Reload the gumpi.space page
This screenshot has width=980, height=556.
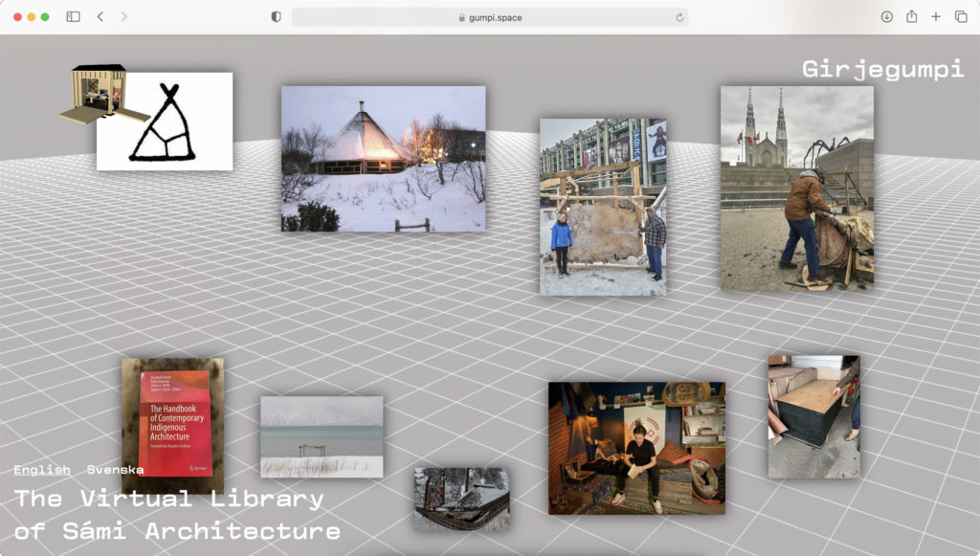[679, 17]
